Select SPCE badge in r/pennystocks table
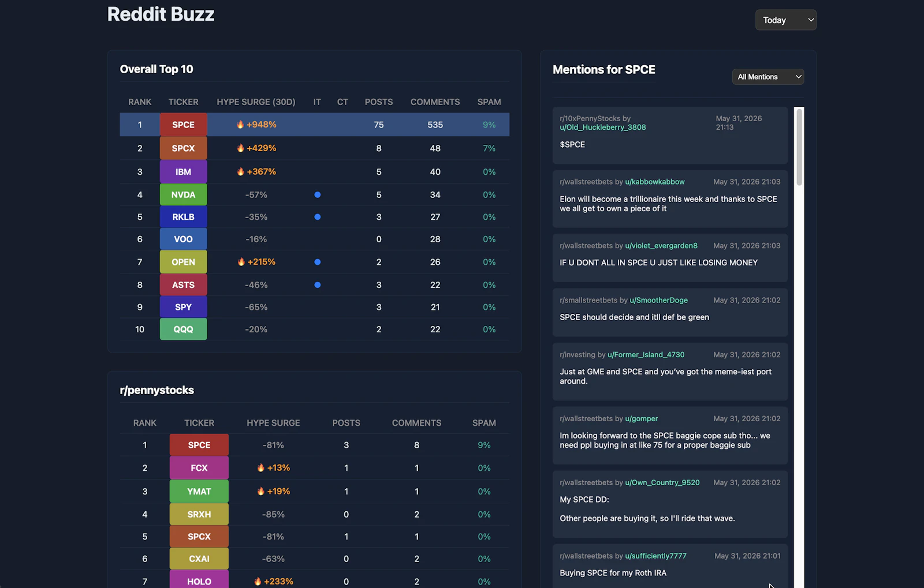This screenshot has width=924, height=588. click(x=199, y=445)
